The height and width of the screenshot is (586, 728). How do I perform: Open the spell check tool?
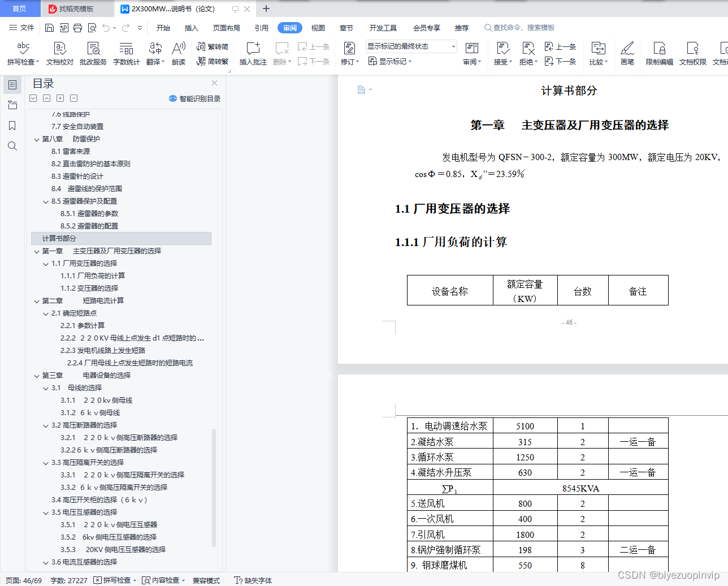tap(23, 54)
